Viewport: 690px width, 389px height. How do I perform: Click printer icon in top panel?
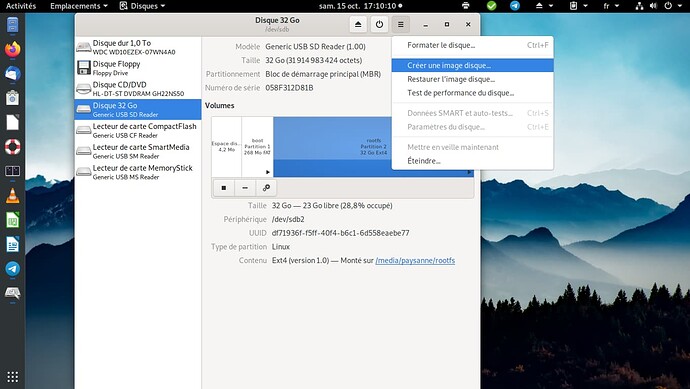pyautogui.click(x=466, y=6)
